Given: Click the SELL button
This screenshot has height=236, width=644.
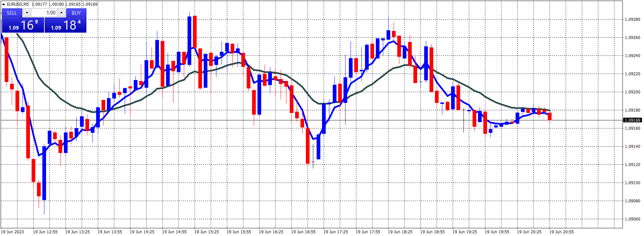Looking at the screenshot, I should (x=12, y=13).
